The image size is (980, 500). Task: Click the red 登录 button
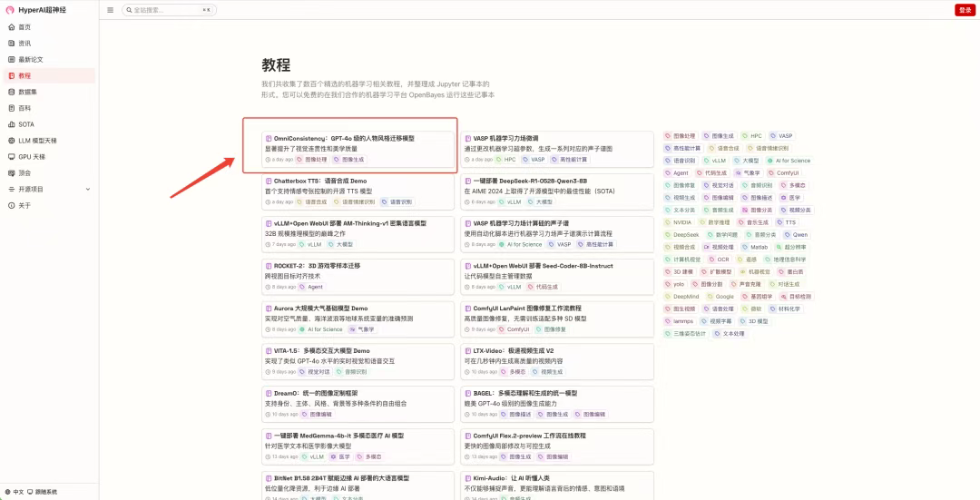point(964,10)
